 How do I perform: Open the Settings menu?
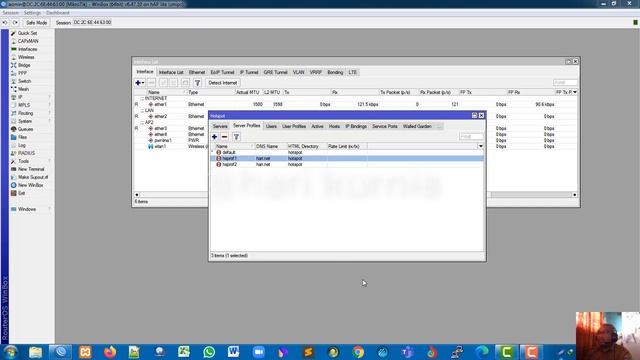[32, 13]
